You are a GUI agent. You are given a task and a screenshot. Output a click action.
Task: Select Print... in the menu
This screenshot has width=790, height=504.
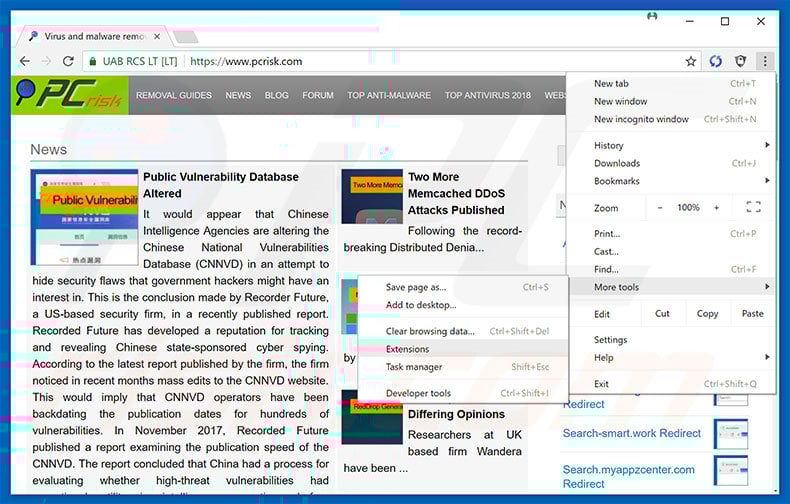tap(670, 234)
